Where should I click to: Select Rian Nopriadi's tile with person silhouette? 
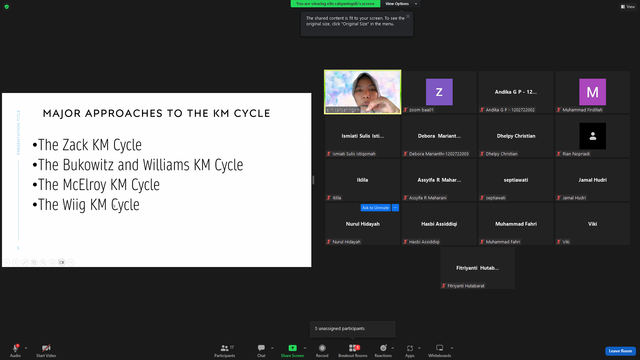[592, 136]
